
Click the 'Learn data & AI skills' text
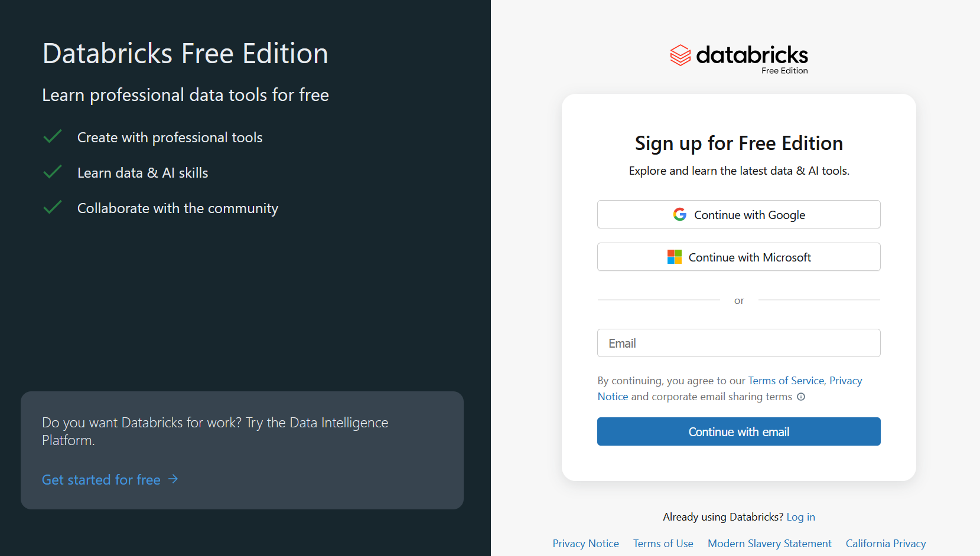click(143, 173)
